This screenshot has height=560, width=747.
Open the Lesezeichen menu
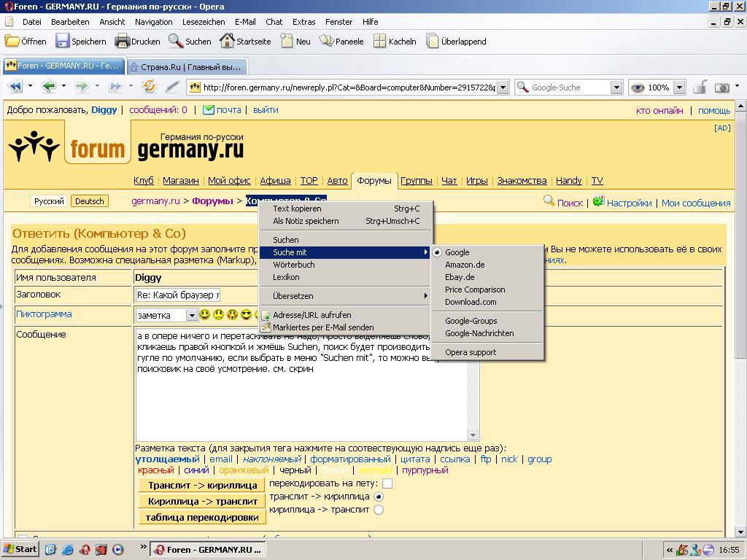click(204, 22)
